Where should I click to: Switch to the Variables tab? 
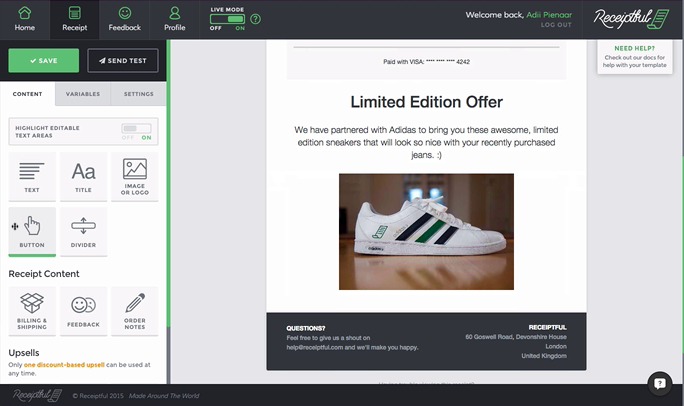[x=83, y=94]
